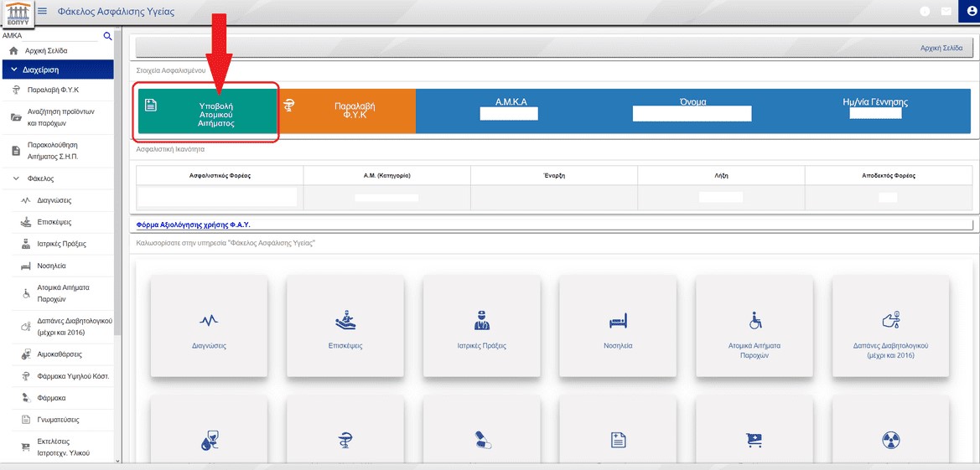Click the info icon in top bar
The height and width of the screenshot is (470, 980).
point(926,12)
